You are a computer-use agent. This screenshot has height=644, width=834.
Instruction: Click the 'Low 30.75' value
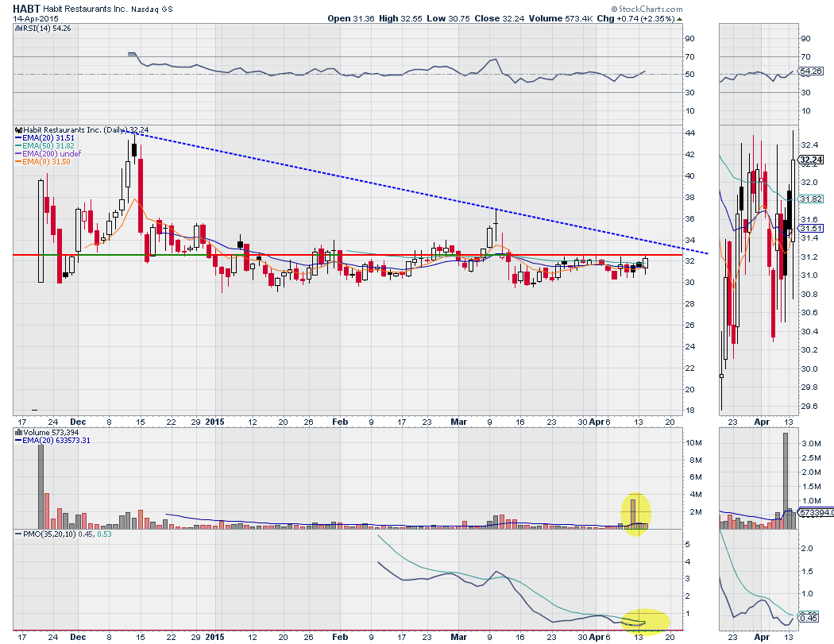(x=449, y=18)
